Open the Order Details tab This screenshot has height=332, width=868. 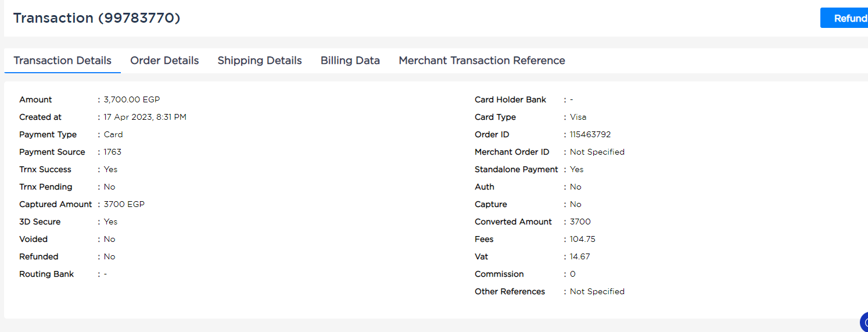coord(164,60)
